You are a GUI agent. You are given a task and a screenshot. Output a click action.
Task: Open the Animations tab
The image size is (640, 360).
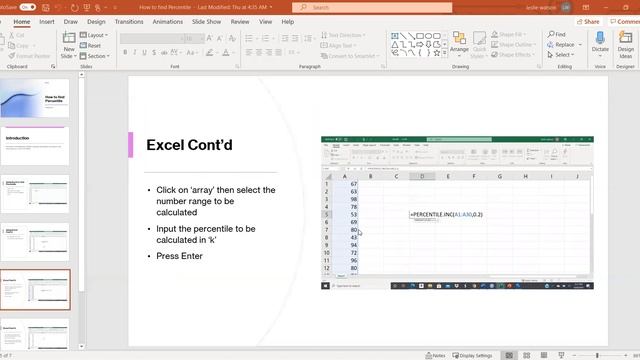point(168,22)
